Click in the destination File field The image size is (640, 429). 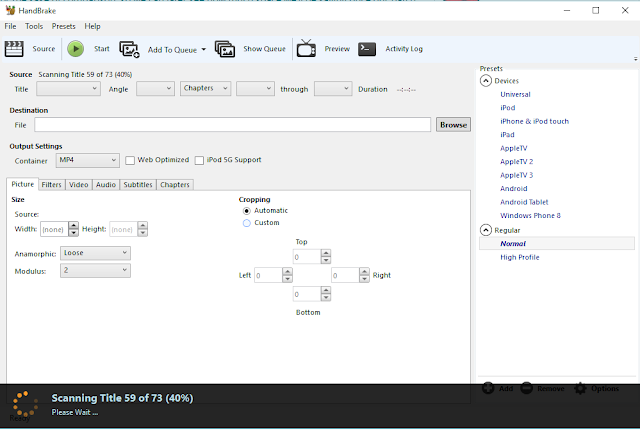[x=232, y=125]
